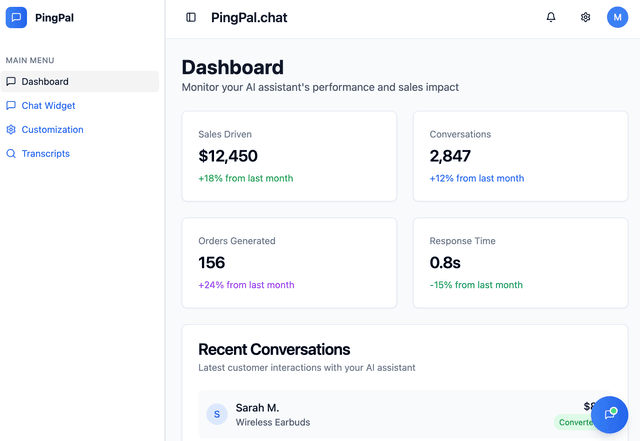
Task: Click the Orders Generated 156 value
Action: coord(211,263)
